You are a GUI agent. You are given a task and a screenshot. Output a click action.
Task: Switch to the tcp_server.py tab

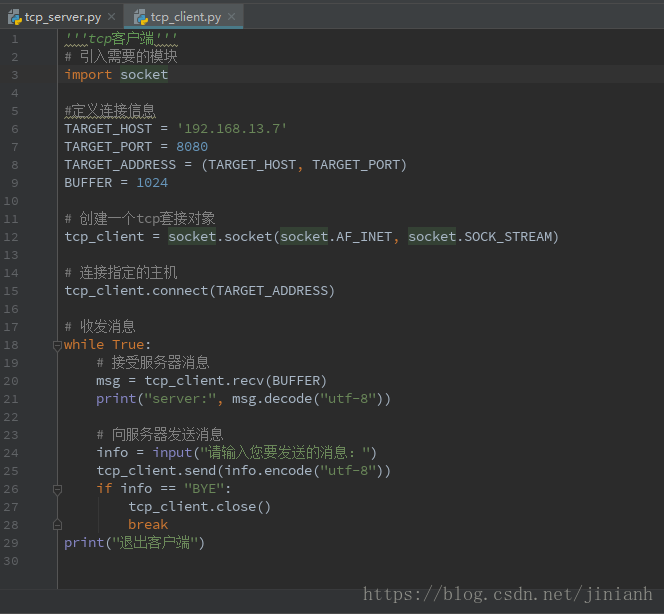pyautogui.click(x=62, y=17)
